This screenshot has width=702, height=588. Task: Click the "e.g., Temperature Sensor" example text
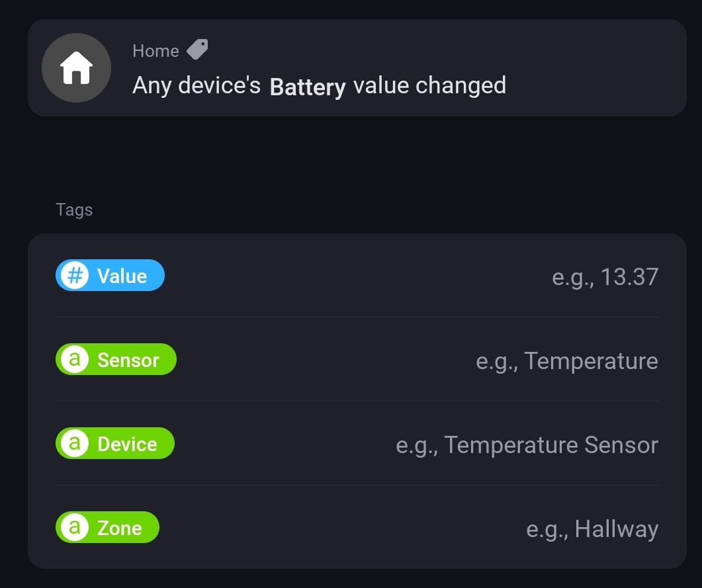(527, 444)
